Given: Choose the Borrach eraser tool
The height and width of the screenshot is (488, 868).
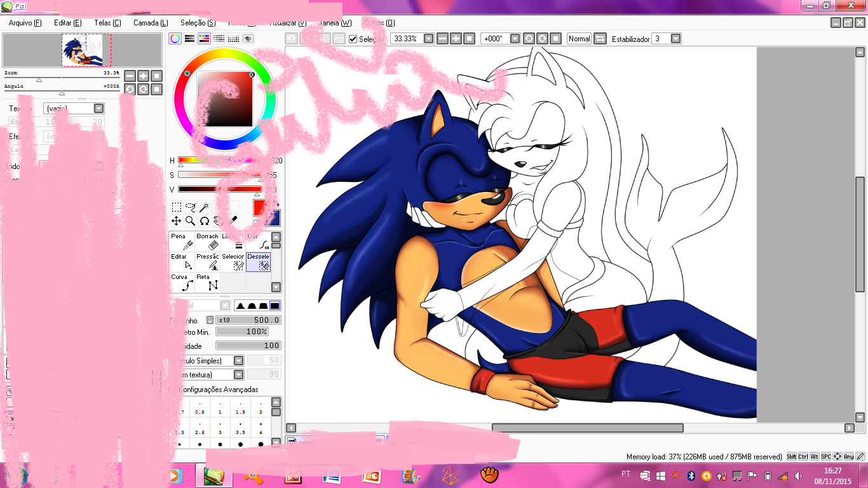Looking at the screenshot, I should [207, 241].
